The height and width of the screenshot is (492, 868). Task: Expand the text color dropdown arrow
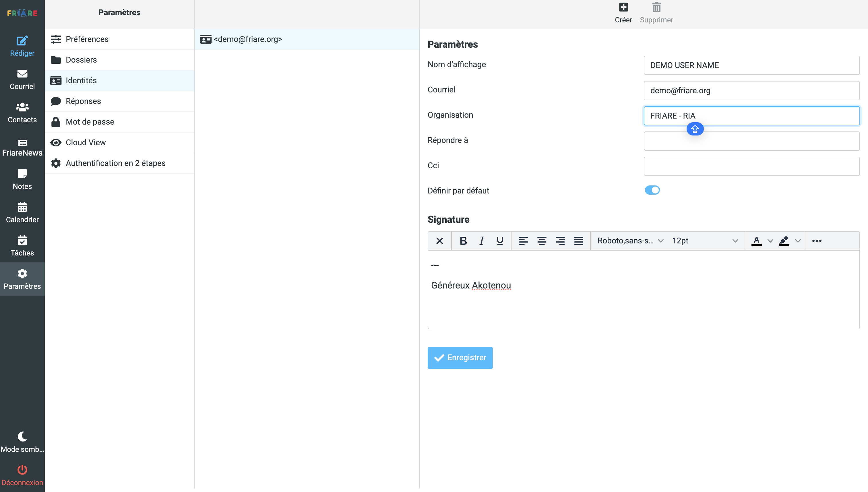click(x=770, y=241)
